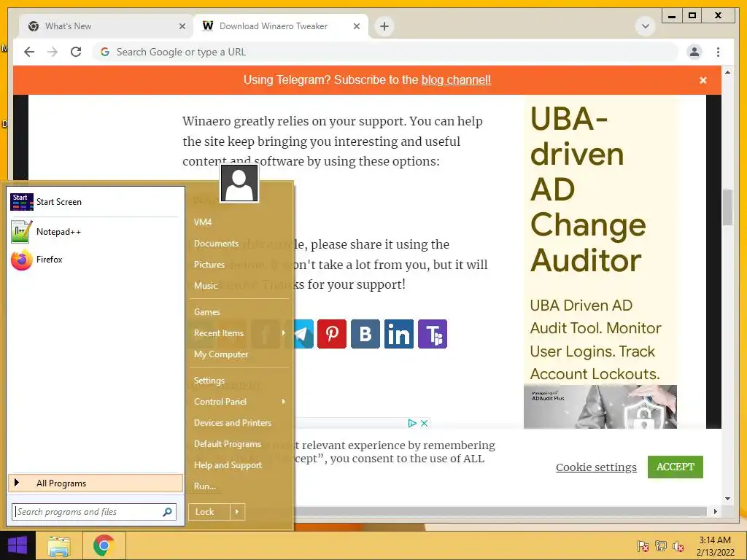
Task: Close the ad with X icon
Action: point(424,423)
